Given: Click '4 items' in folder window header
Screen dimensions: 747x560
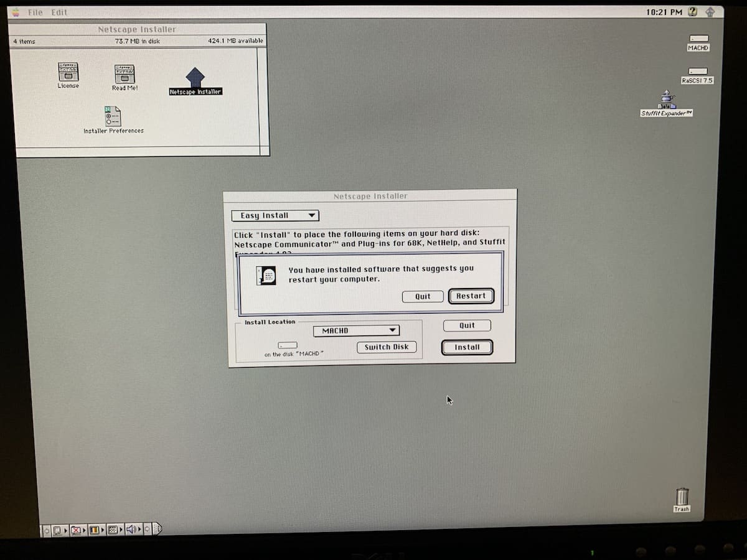Looking at the screenshot, I should tap(24, 42).
